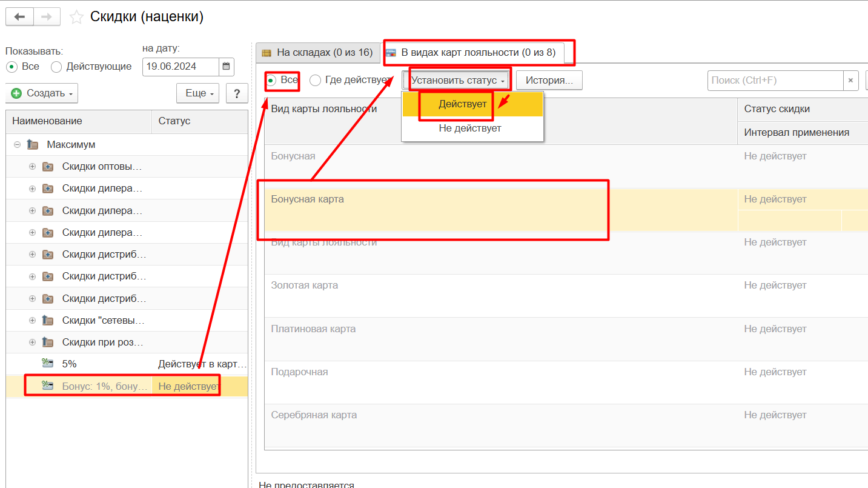868x488 pixels.
Task: Select the Действующие radio button
Action: pos(56,67)
